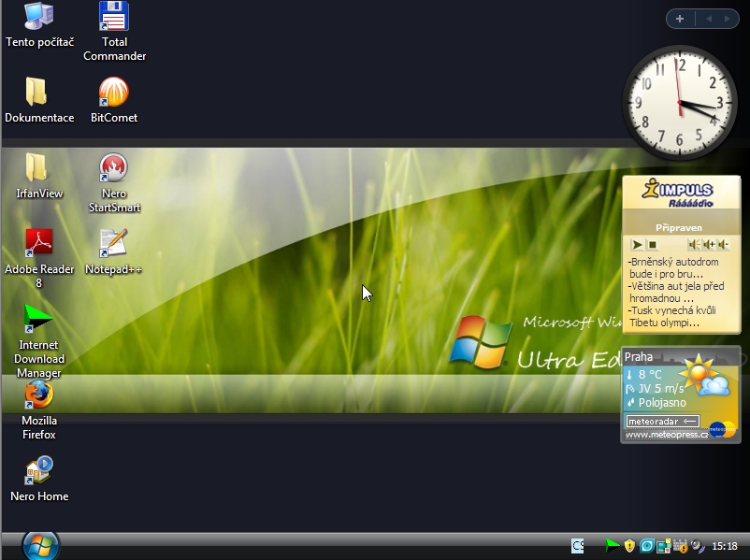The height and width of the screenshot is (560, 750).
Task: Open the meteoradar button
Action: (662, 422)
